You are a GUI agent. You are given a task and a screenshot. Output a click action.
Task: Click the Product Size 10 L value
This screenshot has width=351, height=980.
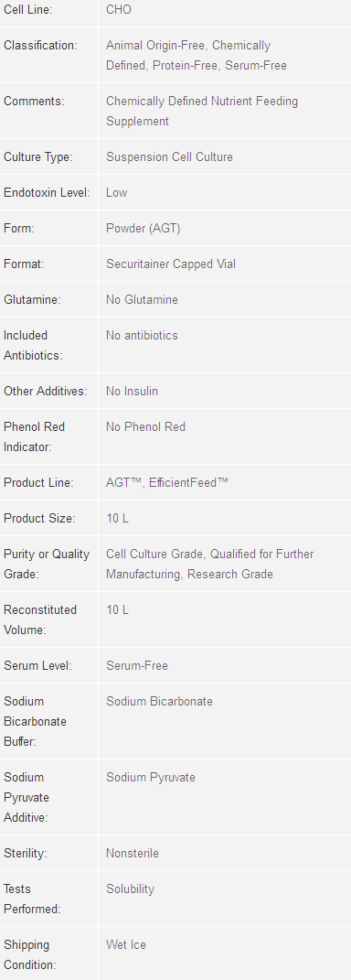(117, 518)
